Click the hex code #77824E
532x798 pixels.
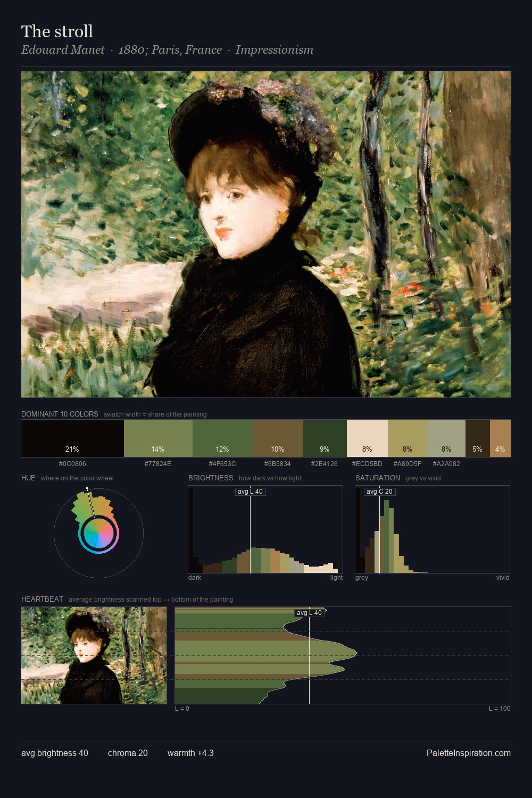point(158,464)
